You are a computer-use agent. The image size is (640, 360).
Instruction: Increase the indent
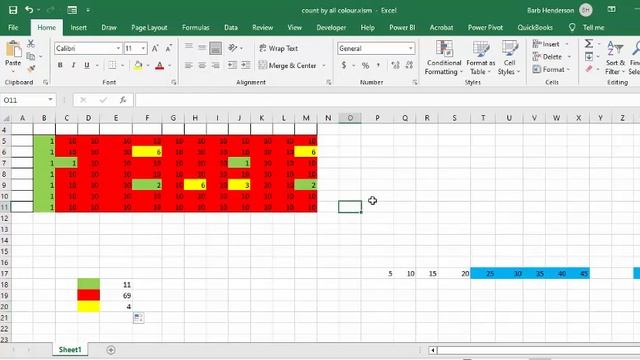pyautogui.click(x=246, y=65)
